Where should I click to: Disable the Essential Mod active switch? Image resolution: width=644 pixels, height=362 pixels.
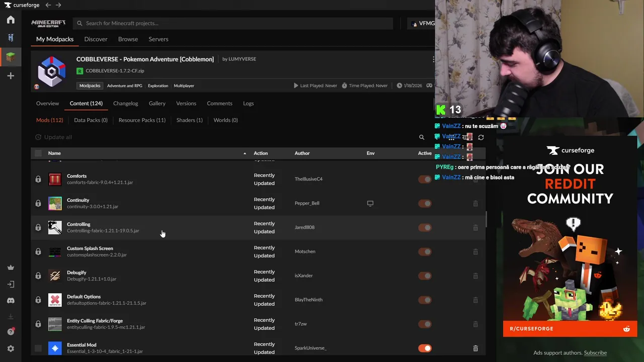point(425,348)
